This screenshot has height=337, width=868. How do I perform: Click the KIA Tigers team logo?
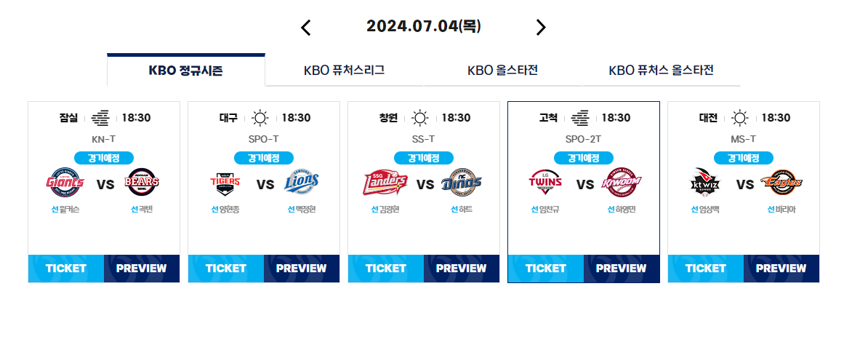tap(225, 183)
